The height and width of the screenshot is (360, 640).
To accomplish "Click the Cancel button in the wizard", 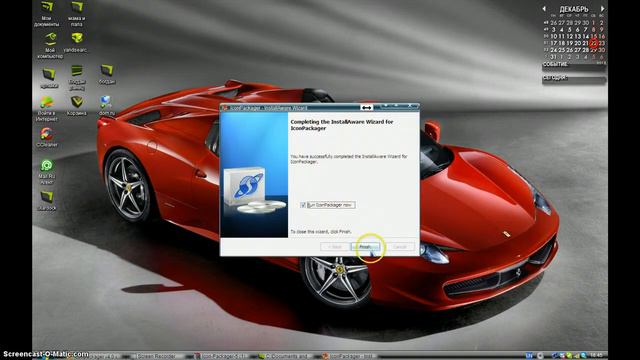I will coord(400,247).
